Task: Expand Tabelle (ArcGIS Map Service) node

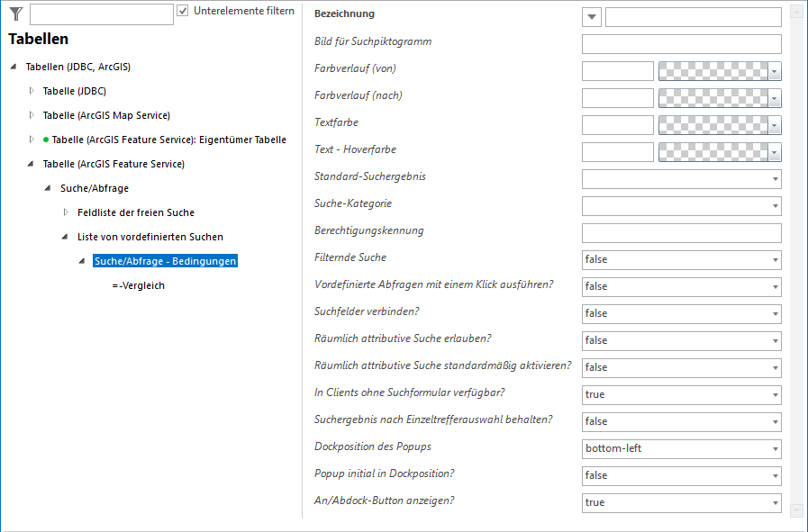Action: click(32, 115)
